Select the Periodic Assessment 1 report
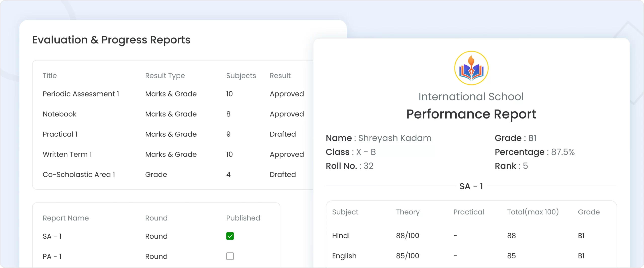This screenshot has width=644, height=268. coord(81,94)
